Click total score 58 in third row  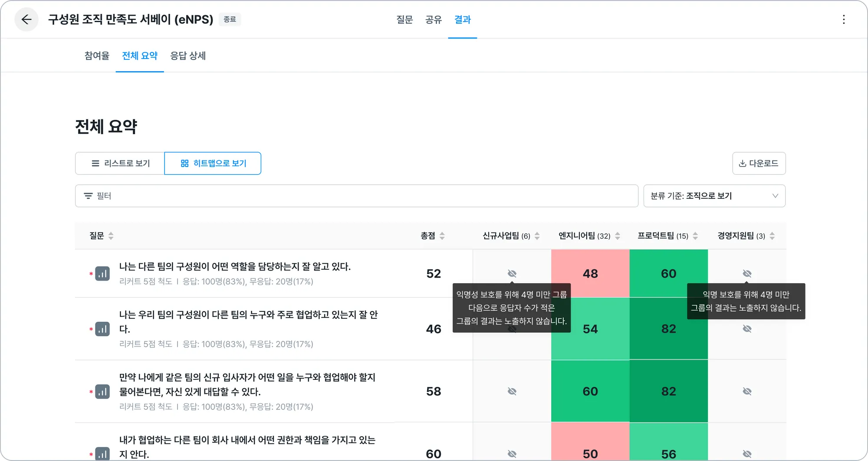point(434,392)
